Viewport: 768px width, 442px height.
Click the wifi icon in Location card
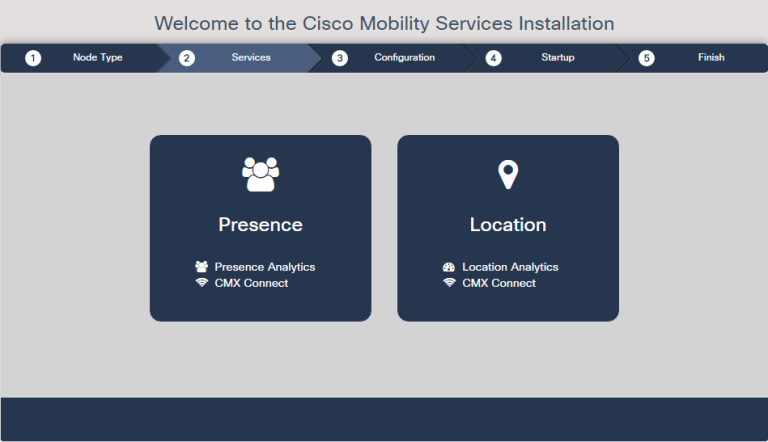[x=449, y=283]
